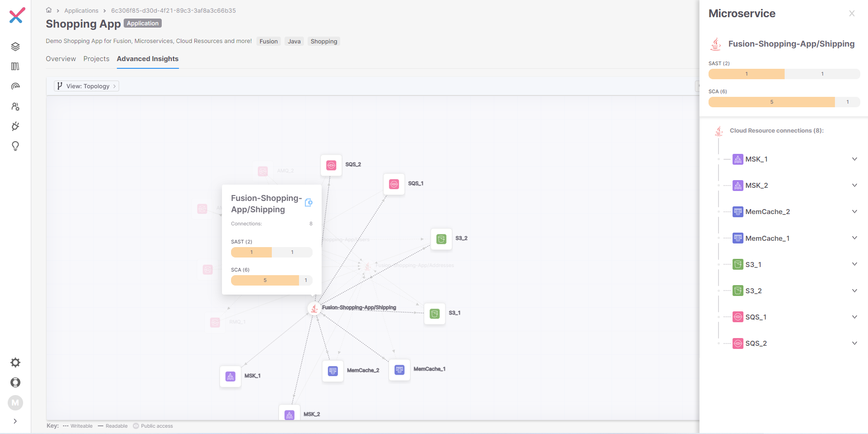Image resolution: width=868 pixels, height=434 pixels.
Task: Click the Fusion tag label
Action: pos(268,41)
